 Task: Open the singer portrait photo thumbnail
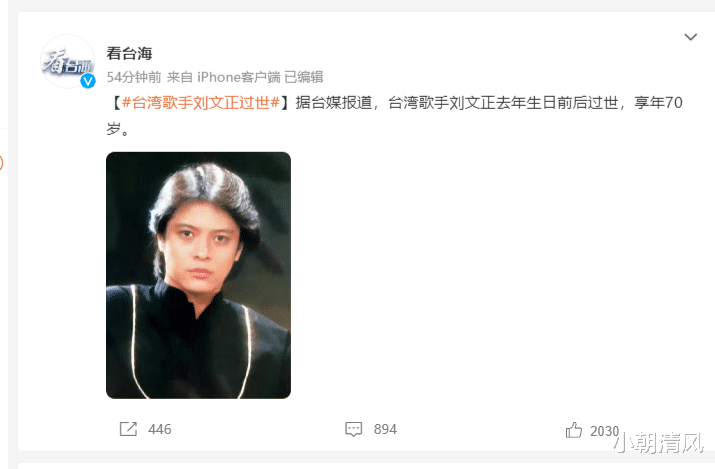(198, 275)
